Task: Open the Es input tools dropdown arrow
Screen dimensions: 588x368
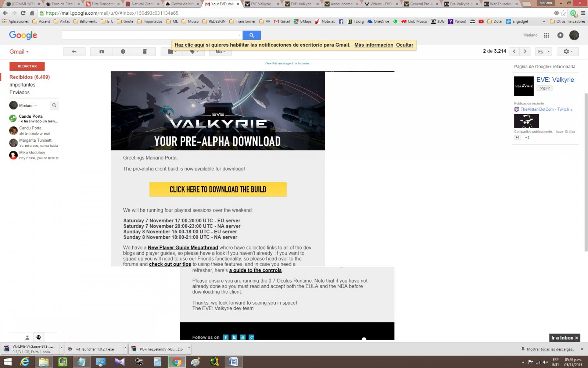Action: pyautogui.click(x=549, y=52)
